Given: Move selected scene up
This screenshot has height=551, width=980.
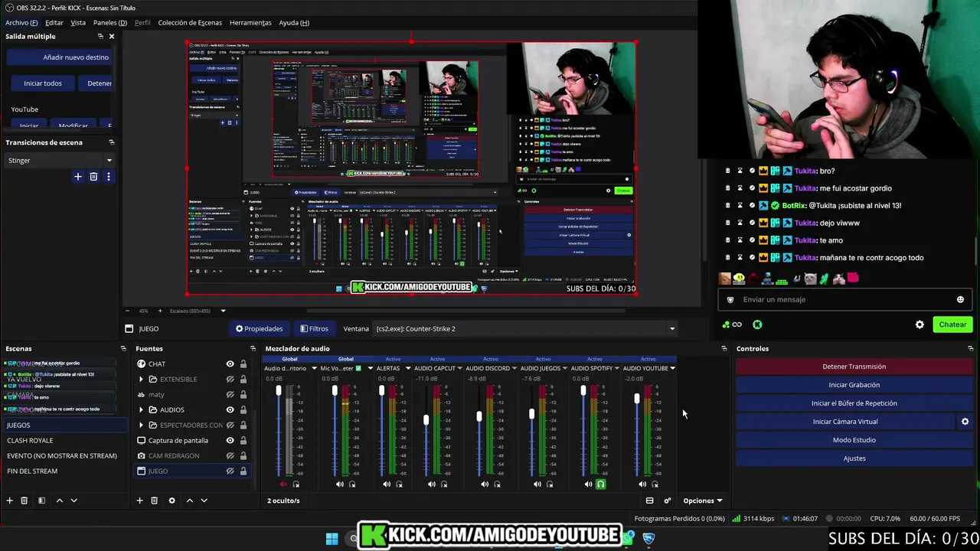Looking at the screenshot, I should pos(60,500).
